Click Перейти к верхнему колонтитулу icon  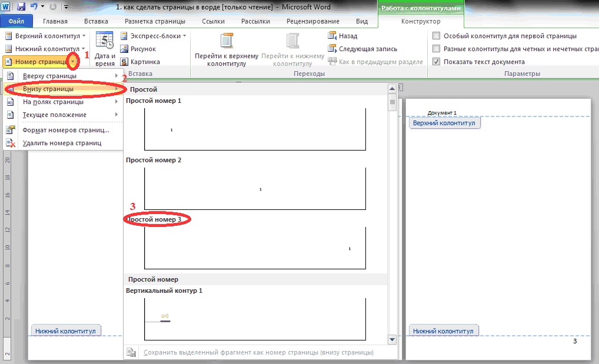coord(227,41)
